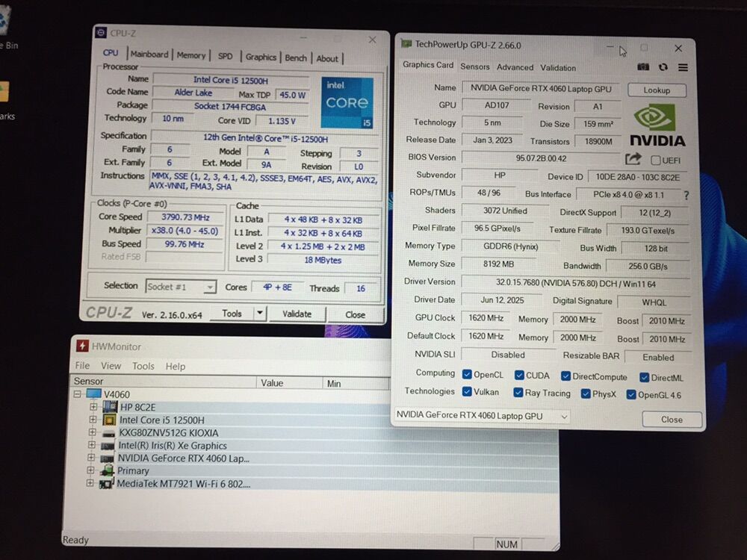Toggle the UEFI checkbox
The height and width of the screenshot is (560, 747).
coord(655,160)
